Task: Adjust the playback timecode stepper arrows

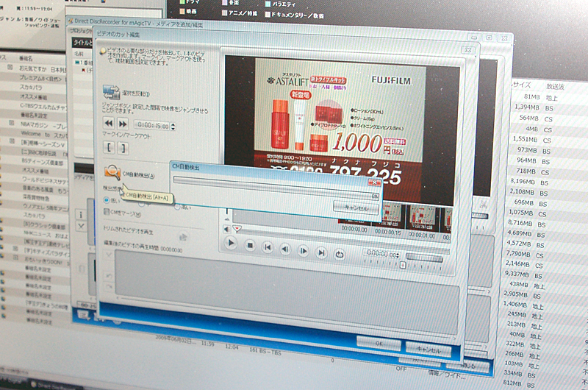Action: click(x=398, y=255)
